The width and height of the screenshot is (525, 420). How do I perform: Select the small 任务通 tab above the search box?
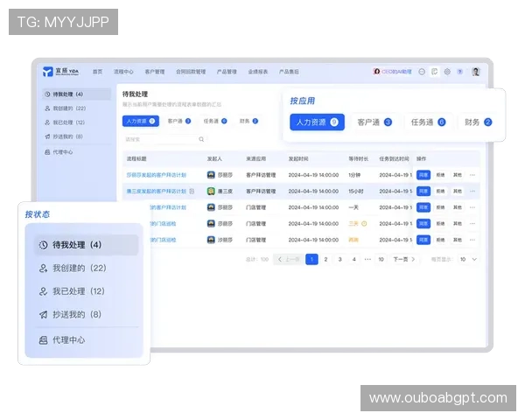[215, 122]
